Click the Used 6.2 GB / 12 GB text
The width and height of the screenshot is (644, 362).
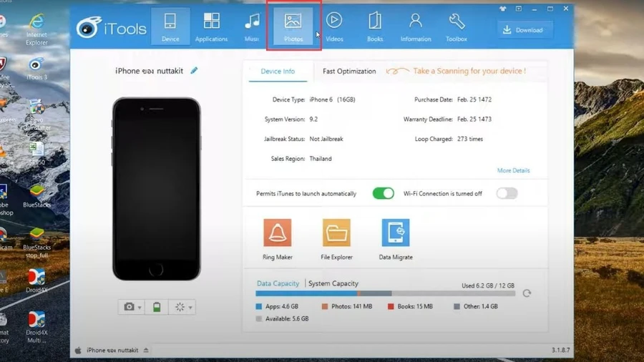(488, 285)
